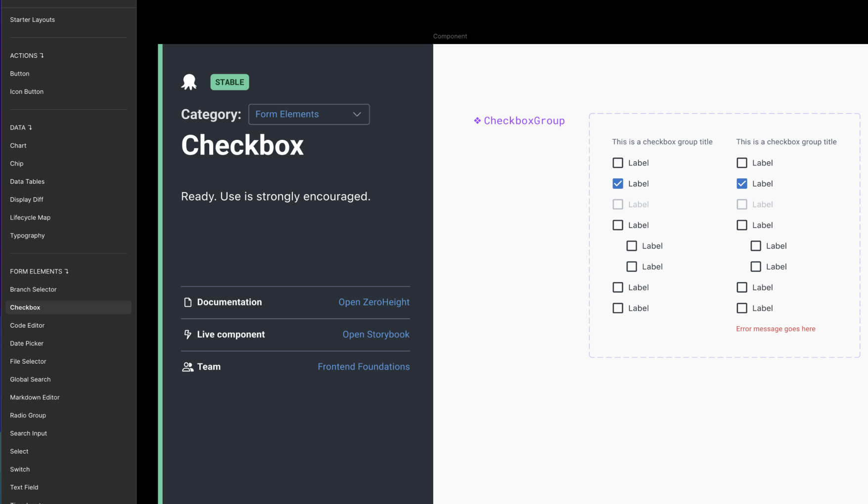Viewport: 868px width, 504px height.
Task: Tick the last checkbox in left group
Action: point(618,308)
